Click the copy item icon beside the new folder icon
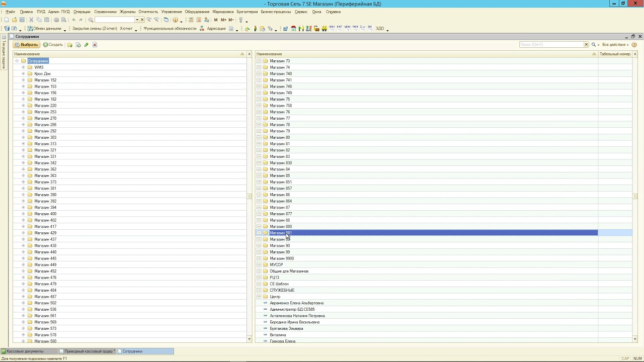The height and width of the screenshot is (362, 644). click(78, 45)
